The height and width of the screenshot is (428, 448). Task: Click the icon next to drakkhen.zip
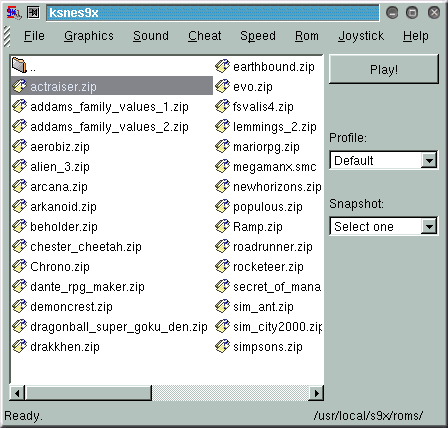coord(19,347)
